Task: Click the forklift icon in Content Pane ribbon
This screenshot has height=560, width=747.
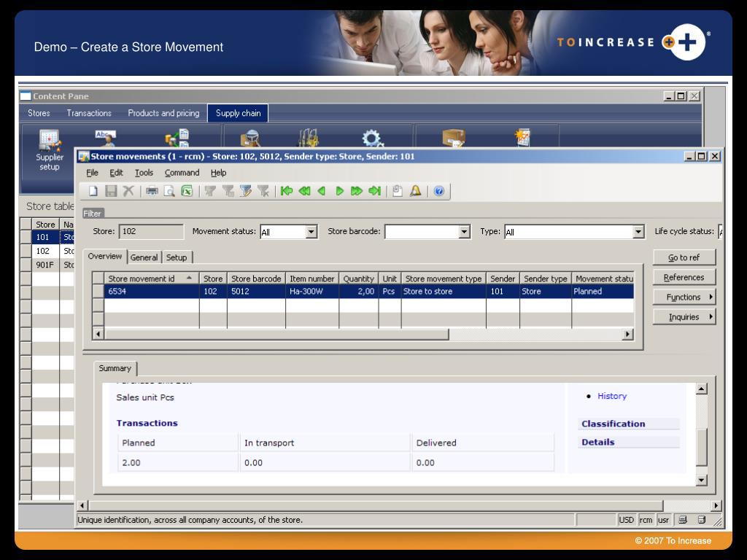Action: pos(309,138)
